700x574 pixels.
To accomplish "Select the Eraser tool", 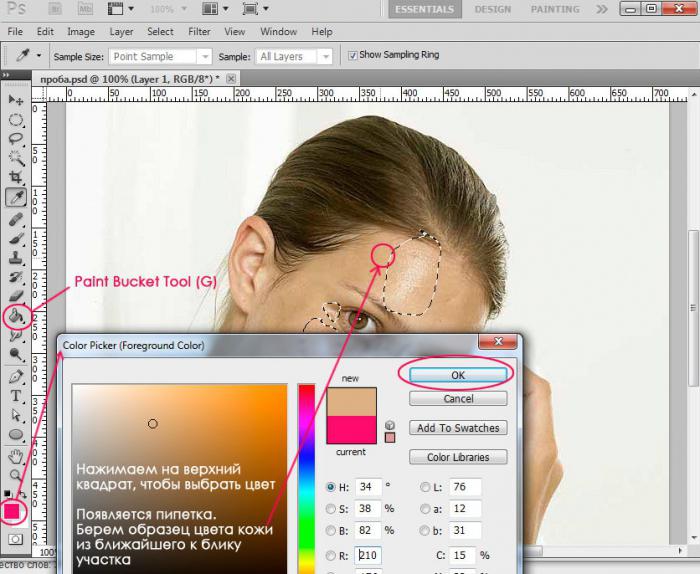I will pos(16,296).
